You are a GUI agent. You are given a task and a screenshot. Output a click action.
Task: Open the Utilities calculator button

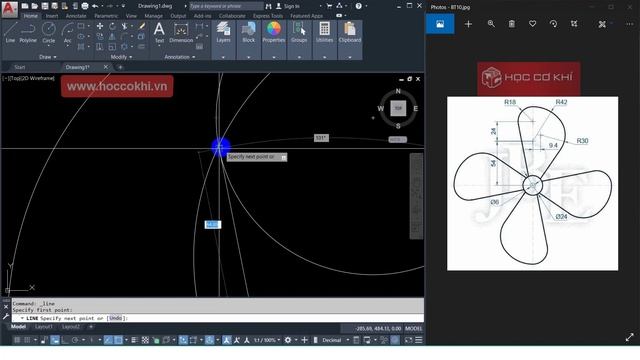tap(324, 32)
